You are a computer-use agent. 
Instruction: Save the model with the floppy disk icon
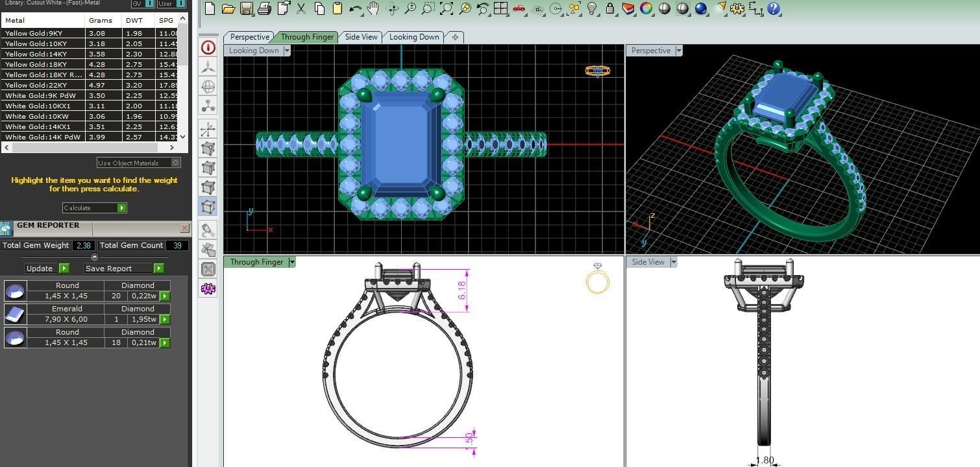(246, 8)
